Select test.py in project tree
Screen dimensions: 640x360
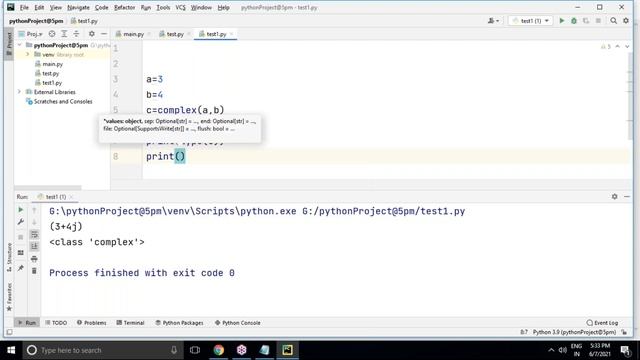coord(51,73)
